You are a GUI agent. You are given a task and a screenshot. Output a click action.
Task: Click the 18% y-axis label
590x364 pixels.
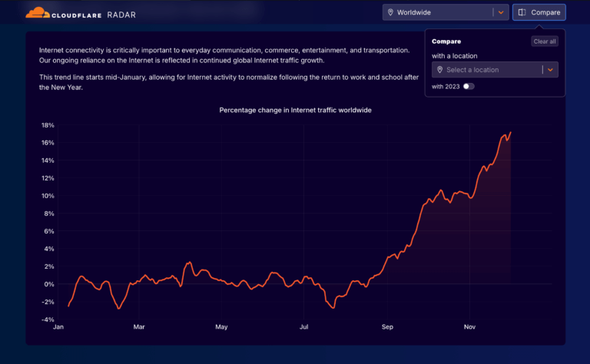tap(48, 125)
